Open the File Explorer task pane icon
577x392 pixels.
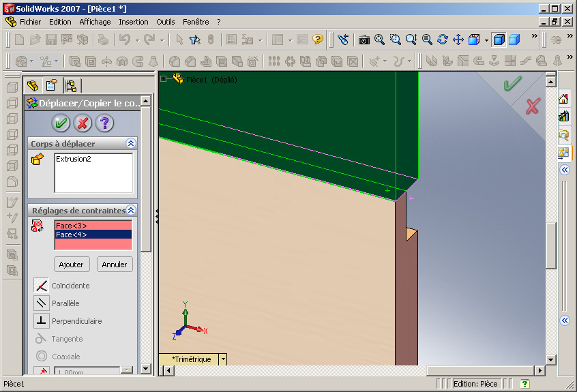[x=563, y=134]
